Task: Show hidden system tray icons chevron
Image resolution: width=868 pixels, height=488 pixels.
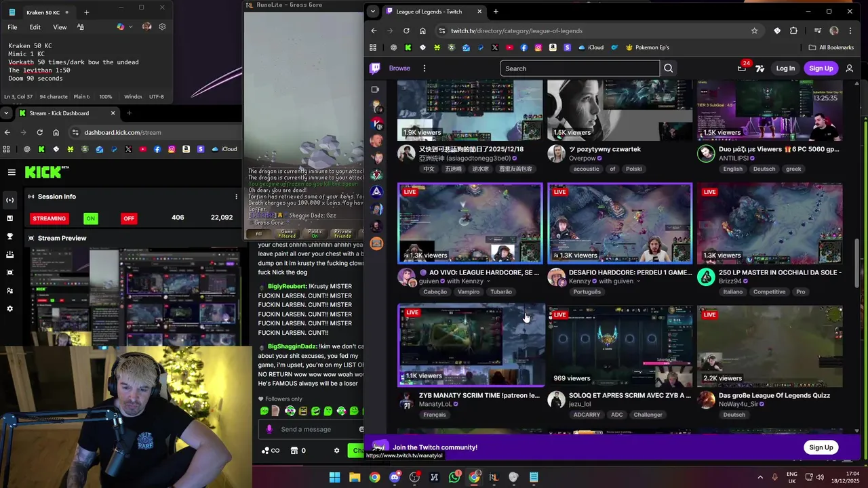Action: pyautogui.click(x=760, y=477)
